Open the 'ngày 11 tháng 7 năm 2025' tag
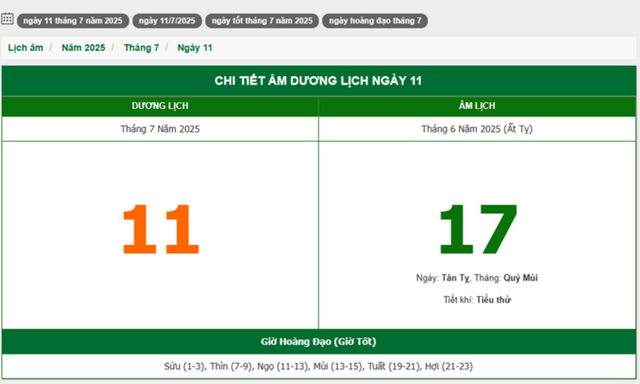Screen dimensions: 640x384 [73, 21]
